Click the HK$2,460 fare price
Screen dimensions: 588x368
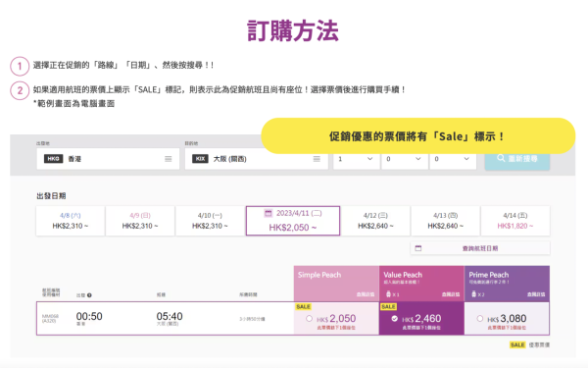tap(421, 318)
